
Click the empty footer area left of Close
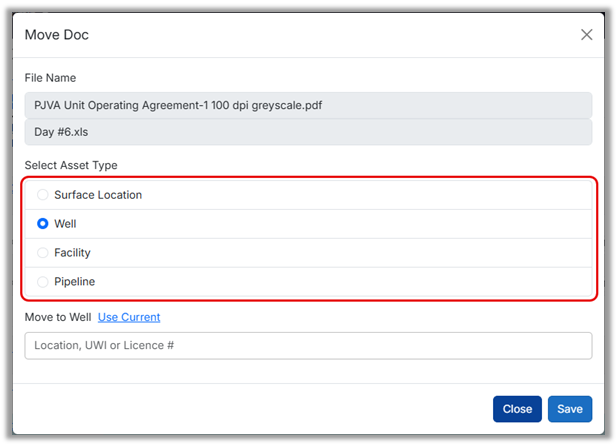click(250, 409)
